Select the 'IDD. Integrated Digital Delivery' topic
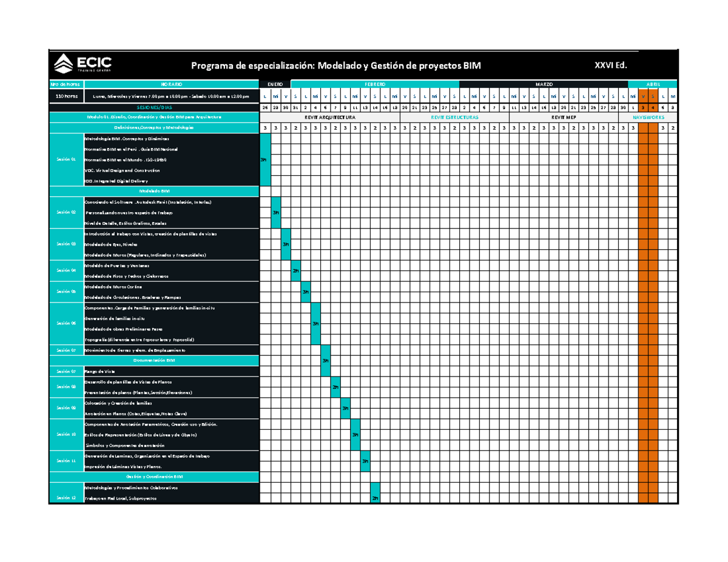 pos(115,181)
